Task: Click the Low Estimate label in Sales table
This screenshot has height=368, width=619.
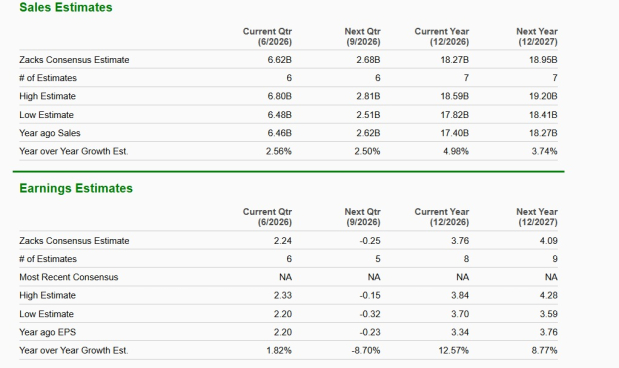Action: coord(47,115)
